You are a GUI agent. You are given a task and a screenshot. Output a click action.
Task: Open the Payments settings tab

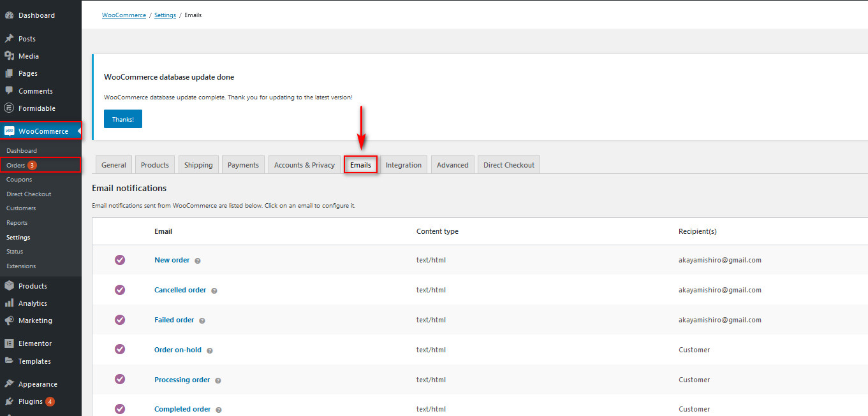[x=243, y=165]
